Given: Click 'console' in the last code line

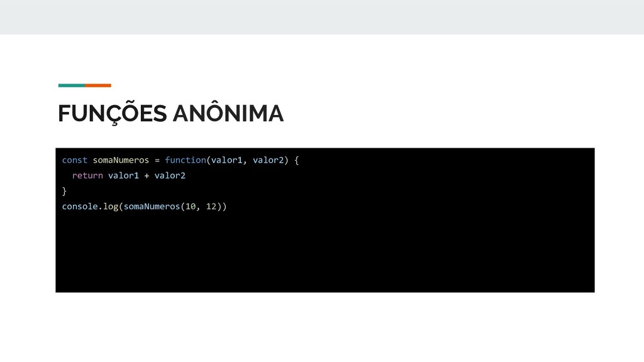Looking at the screenshot, I should click(80, 206).
